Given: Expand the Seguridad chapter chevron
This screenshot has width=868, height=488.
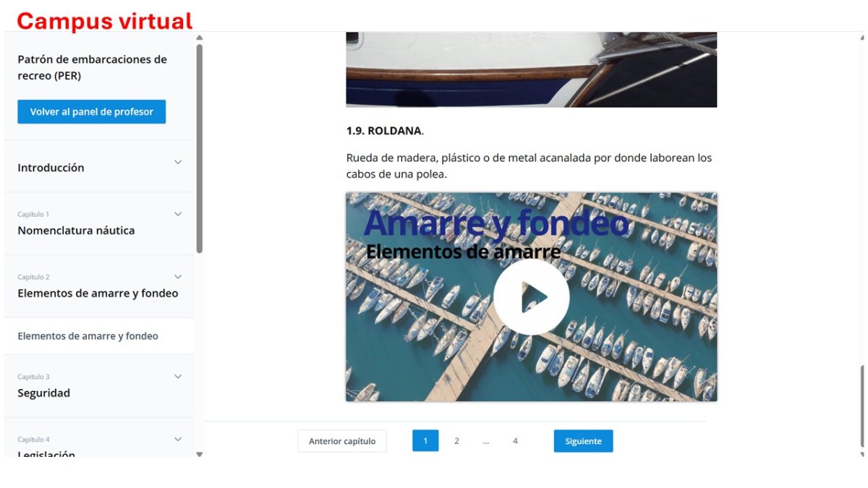Looking at the screenshot, I should 178,377.
